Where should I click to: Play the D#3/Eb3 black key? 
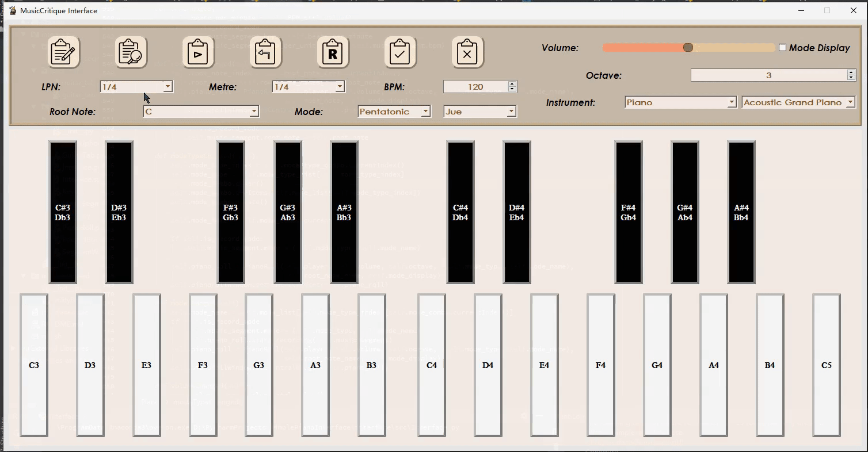tap(119, 212)
